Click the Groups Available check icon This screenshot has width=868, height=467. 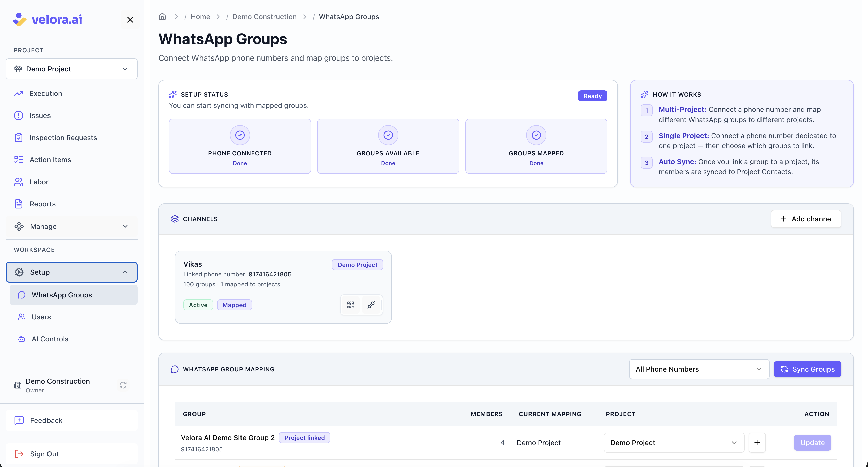coord(388,135)
